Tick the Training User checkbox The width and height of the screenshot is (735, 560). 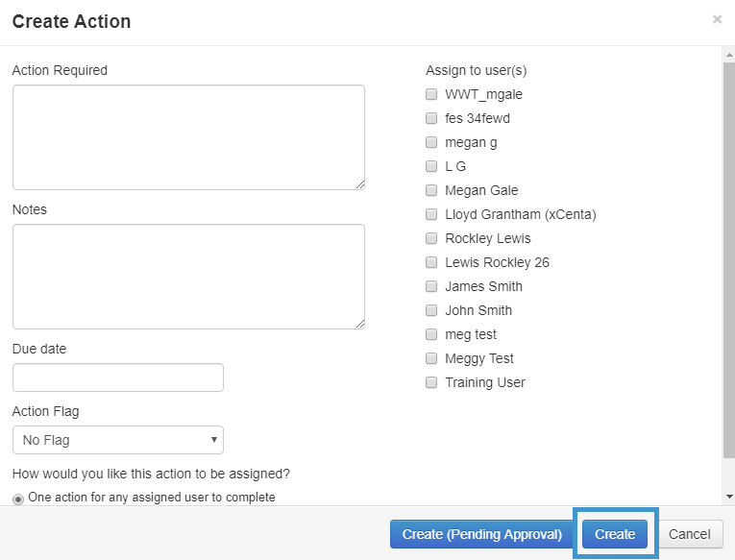[x=431, y=382]
